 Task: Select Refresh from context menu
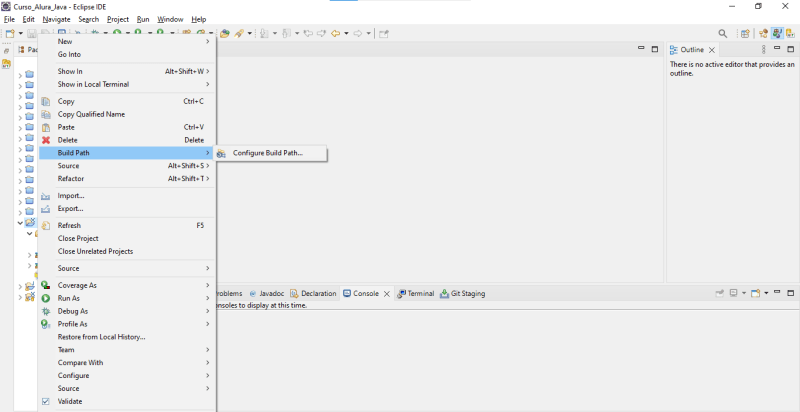[128, 225]
